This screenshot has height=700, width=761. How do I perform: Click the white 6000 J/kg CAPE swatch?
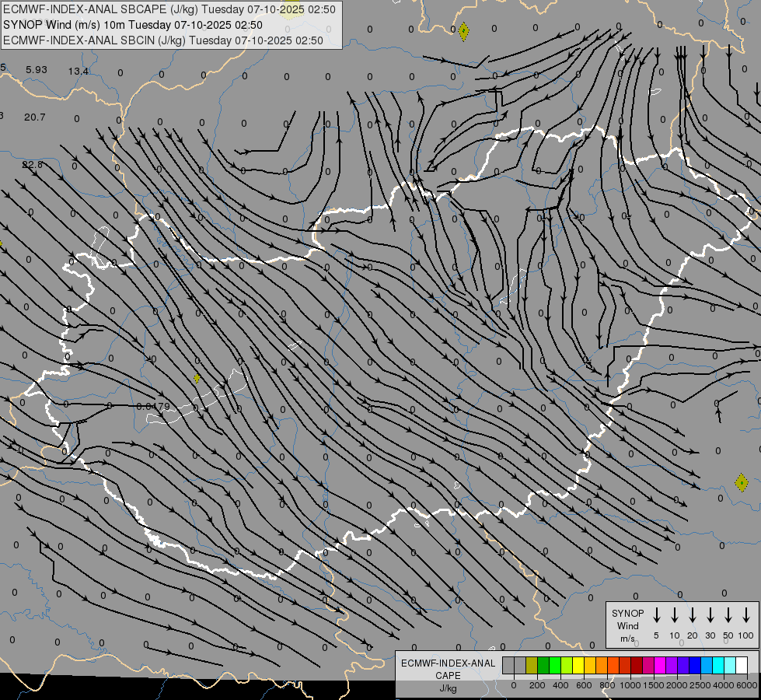coord(741,665)
